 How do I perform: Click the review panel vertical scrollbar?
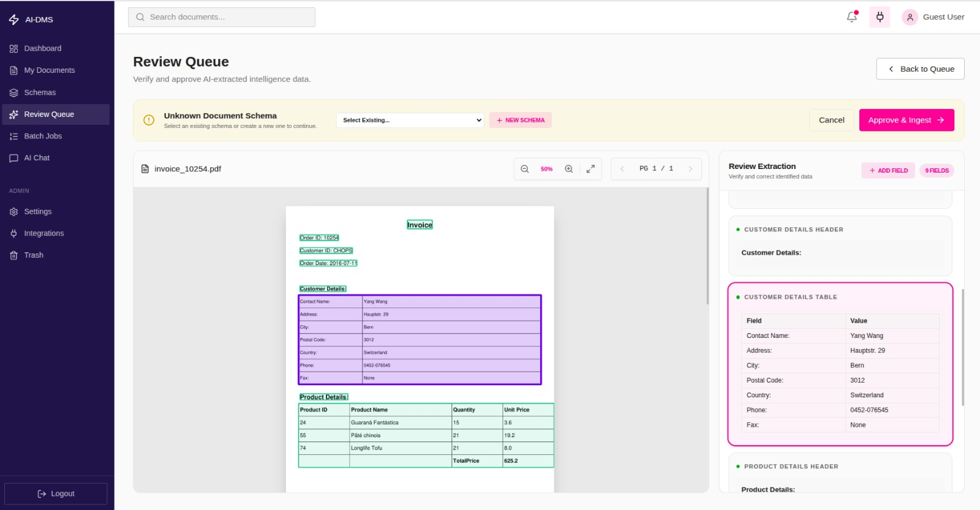point(963,347)
